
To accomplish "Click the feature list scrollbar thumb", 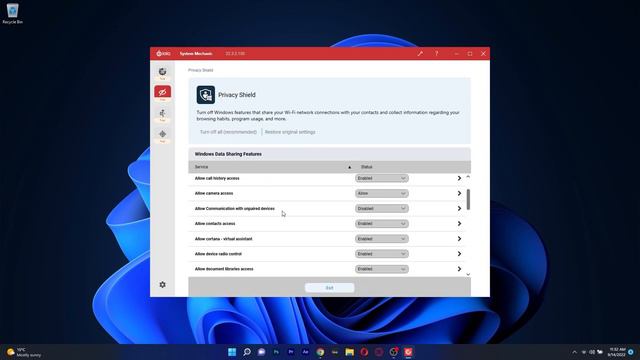I will pos(468,200).
